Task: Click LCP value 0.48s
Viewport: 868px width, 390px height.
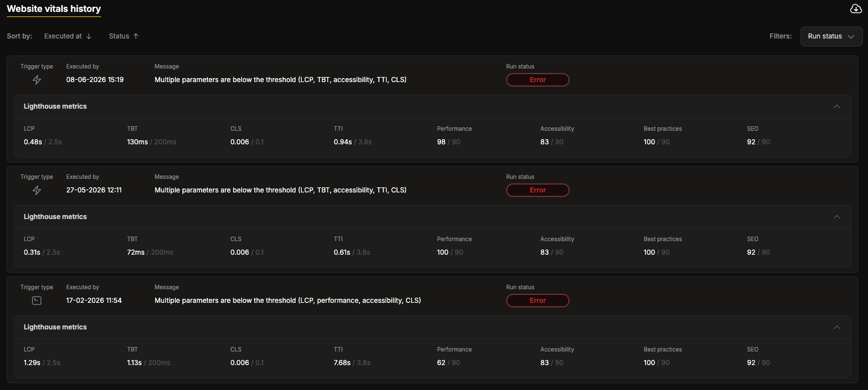Action: 33,142
